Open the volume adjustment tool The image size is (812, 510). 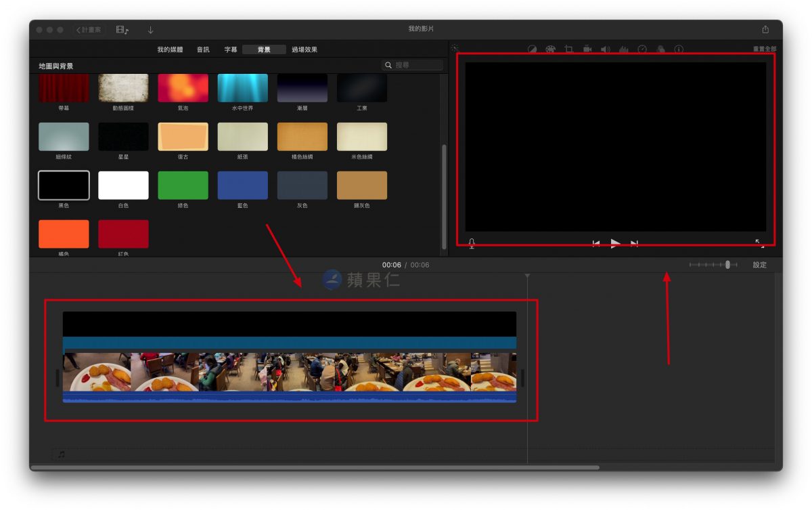(605, 49)
